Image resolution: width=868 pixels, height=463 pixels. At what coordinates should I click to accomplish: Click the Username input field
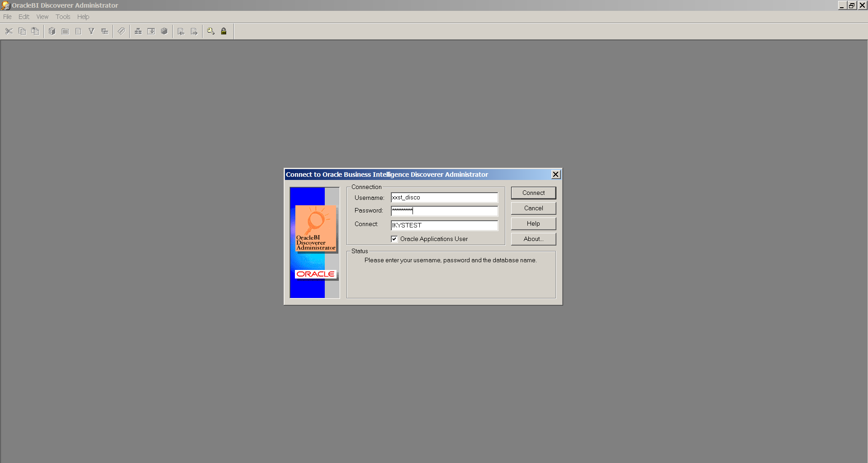click(444, 198)
